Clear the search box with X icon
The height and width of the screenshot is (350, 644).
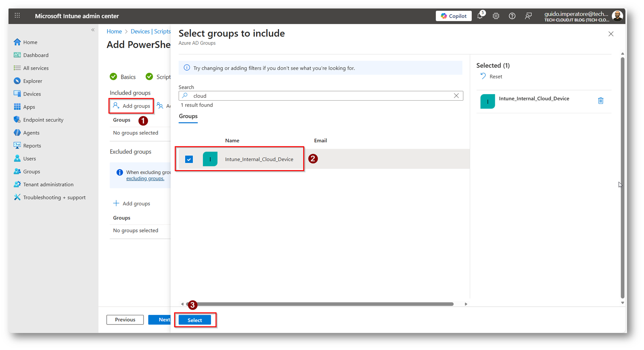[456, 96]
